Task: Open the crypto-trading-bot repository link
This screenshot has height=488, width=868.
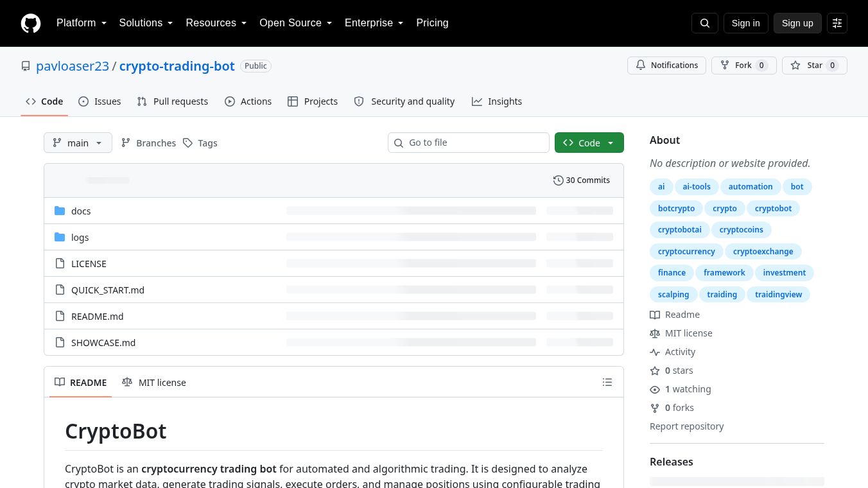Action: tap(177, 66)
